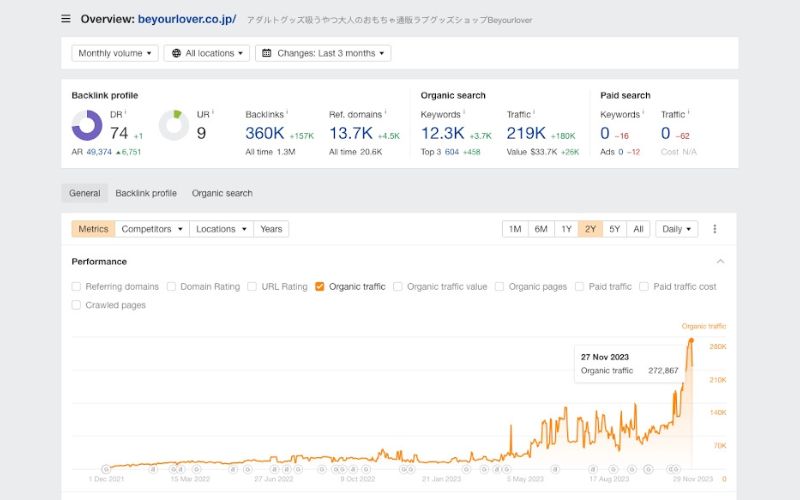Viewport: 800px width, 500px height.
Task: Set chart range to All
Action: click(x=638, y=229)
